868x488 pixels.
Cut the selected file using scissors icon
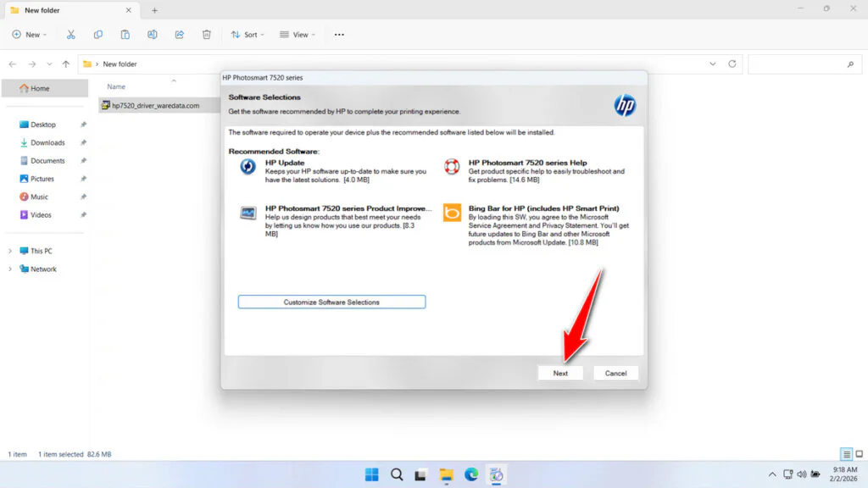(71, 34)
